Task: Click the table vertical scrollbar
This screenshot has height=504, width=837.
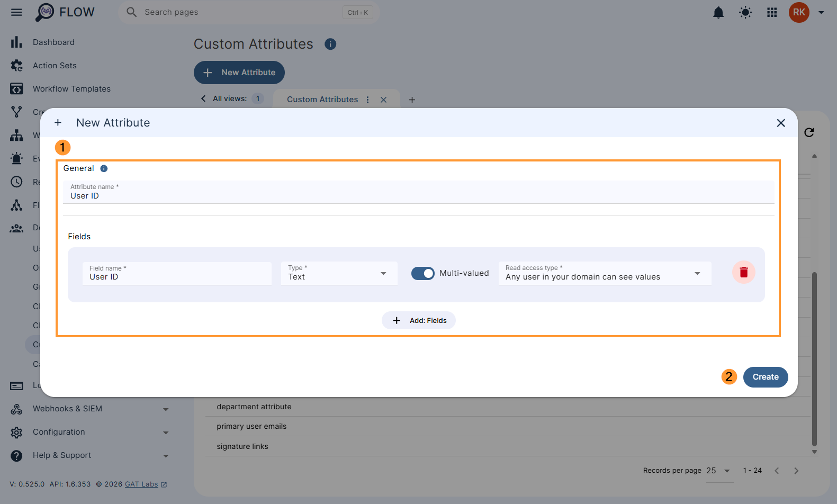Action: click(x=814, y=360)
